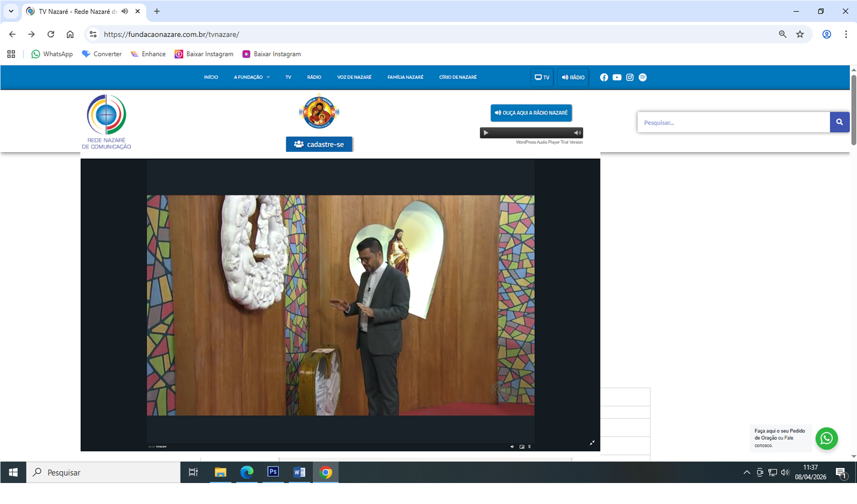This screenshot has height=504, width=857.
Task: Toggle volume on the radio audio player
Action: [x=577, y=133]
